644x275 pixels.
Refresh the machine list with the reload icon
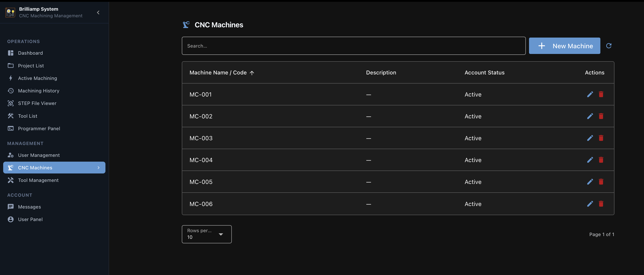click(x=609, y=46)
